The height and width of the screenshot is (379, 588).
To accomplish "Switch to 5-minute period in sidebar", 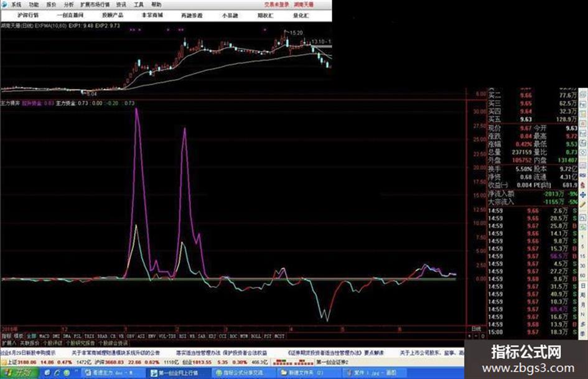I will [x=583, y=246].
